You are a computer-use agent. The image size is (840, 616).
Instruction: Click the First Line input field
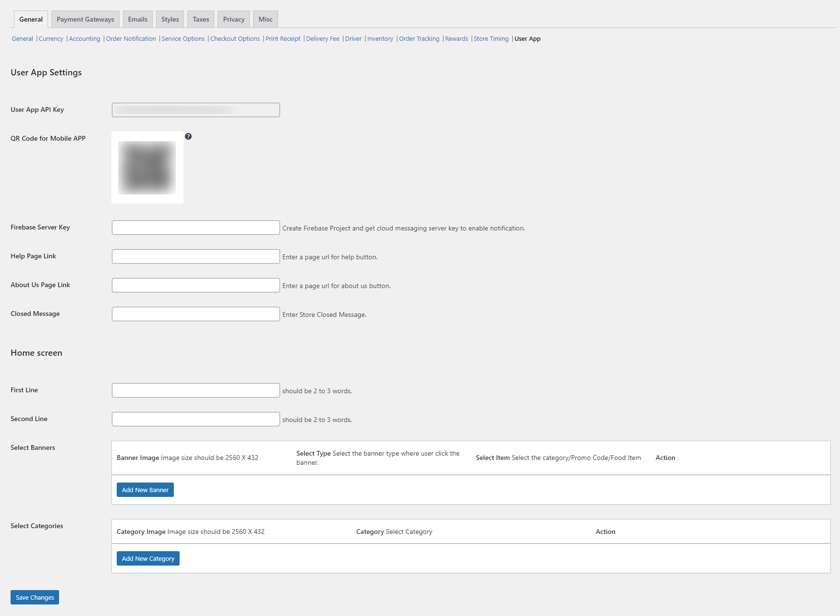195,390
